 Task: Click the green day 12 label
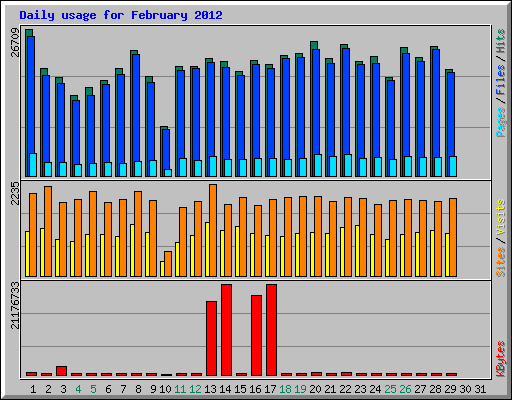point(195,389)
